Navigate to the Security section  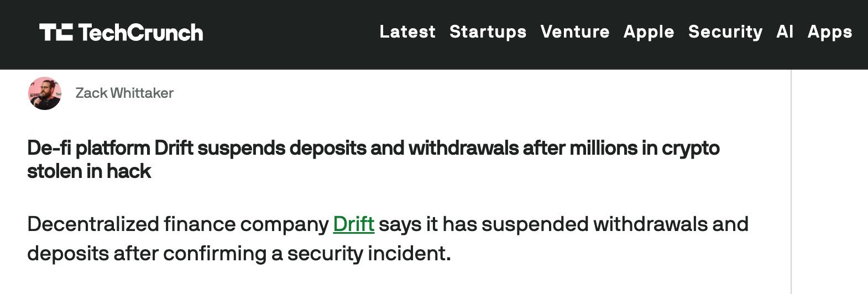tap(725, 32)
